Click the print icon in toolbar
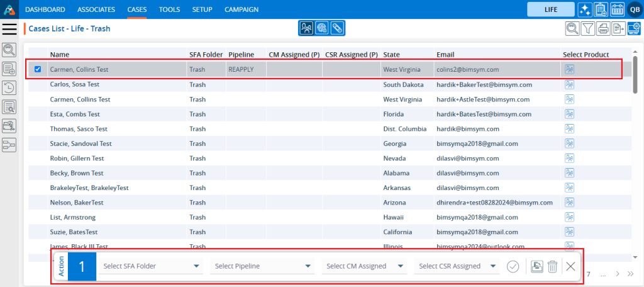The image size is (644, 287). (603, 28)
